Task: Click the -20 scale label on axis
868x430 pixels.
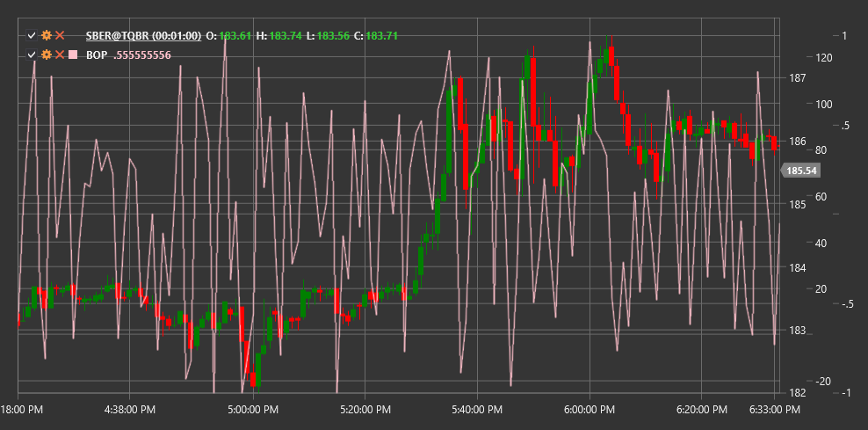Action: click(x=824, y=382)
